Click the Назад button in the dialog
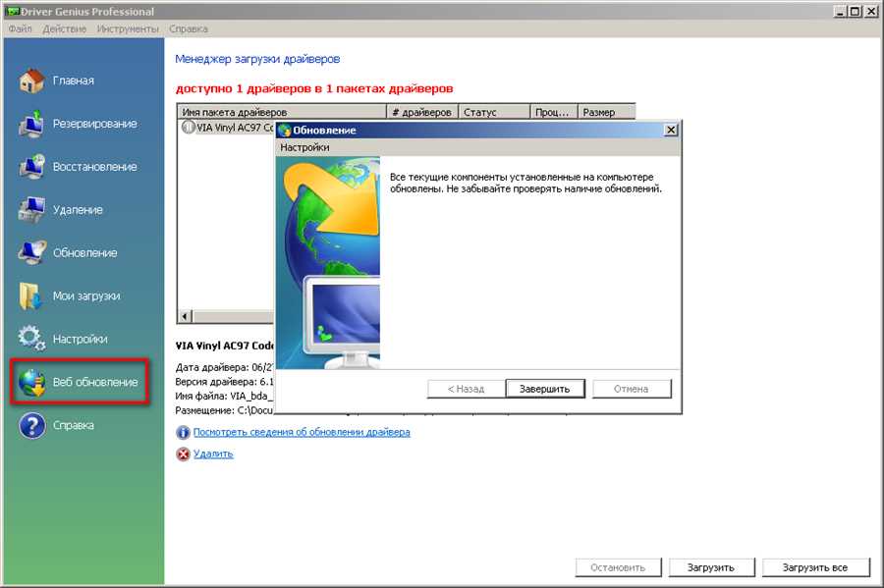884x588 pixels. coord(467,389)
